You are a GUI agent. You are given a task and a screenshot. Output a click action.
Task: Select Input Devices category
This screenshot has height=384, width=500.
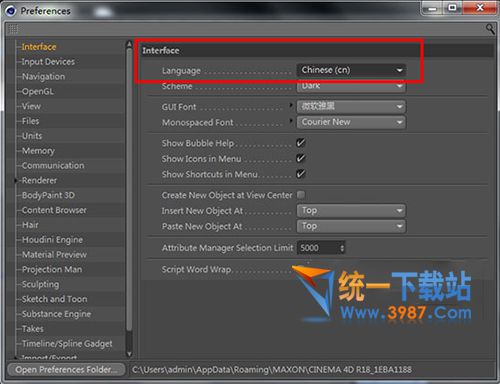click(48, 62)
